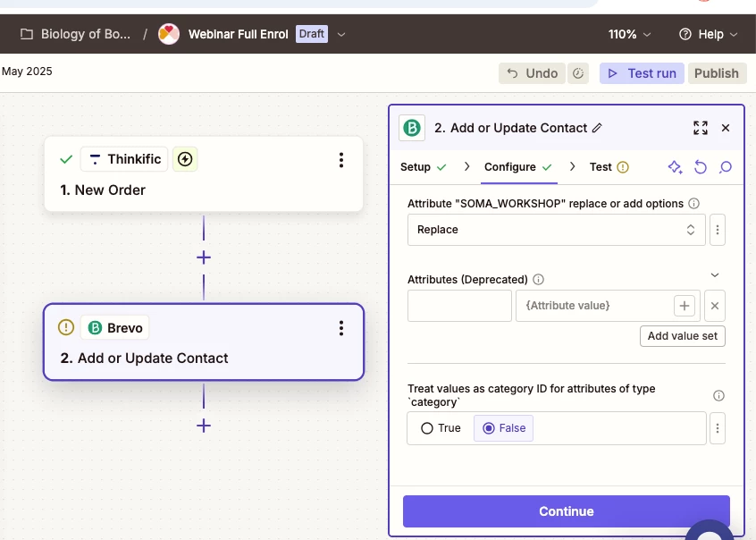Click the comment bubble icon
Screen dimensions: 756x540
tap(726, 167)
